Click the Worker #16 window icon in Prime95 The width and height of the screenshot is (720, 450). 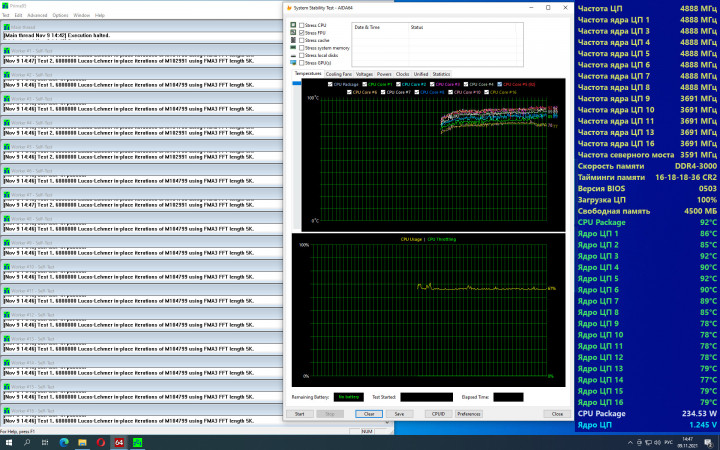point(6,411)
